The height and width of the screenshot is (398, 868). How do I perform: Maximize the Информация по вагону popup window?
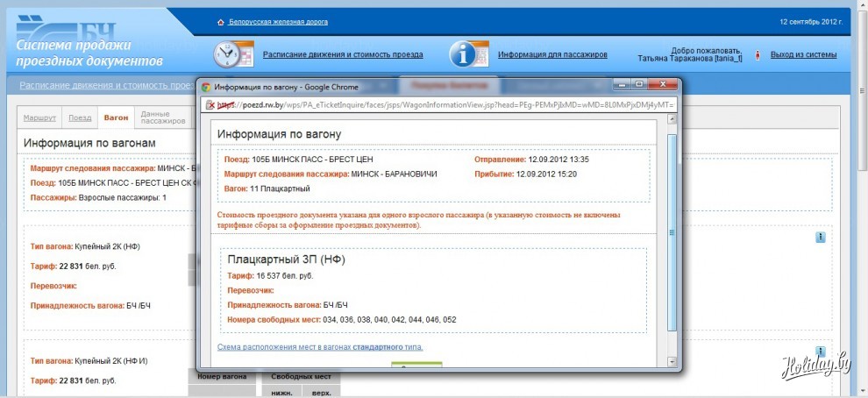[639, 84]
